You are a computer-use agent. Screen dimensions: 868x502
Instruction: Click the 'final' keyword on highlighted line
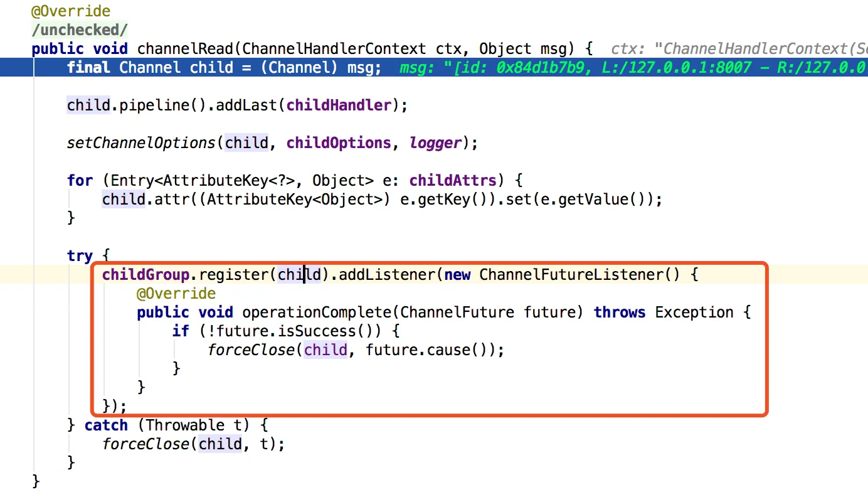coord(88,68)
